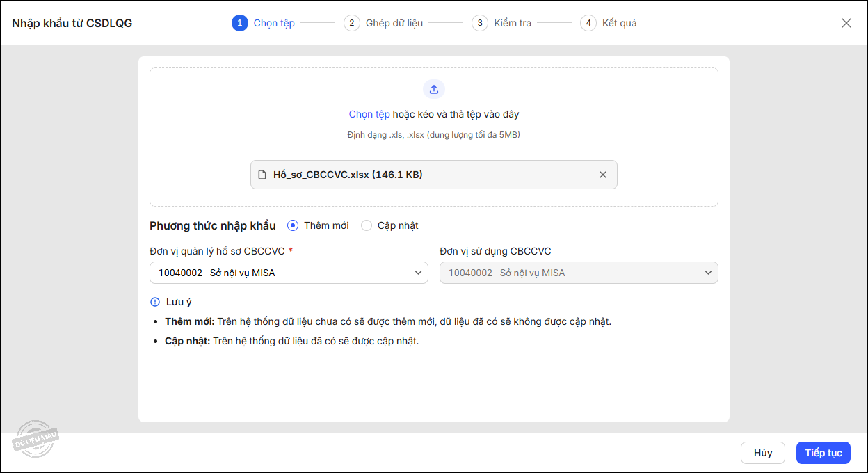The width and height of the screenshot is (868, 473).
Task: Open the Đơn vị sử dụng CBCCVC dropdown
Action: [579, 273]
